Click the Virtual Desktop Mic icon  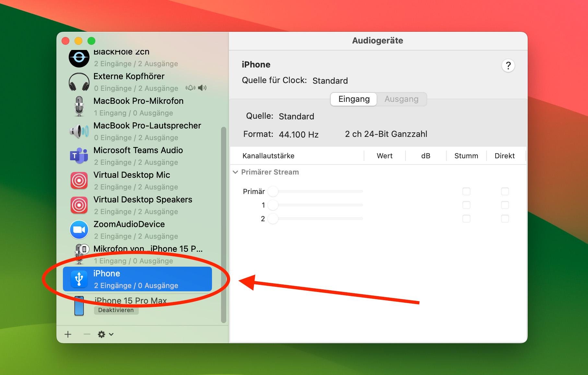click(79, 180)
